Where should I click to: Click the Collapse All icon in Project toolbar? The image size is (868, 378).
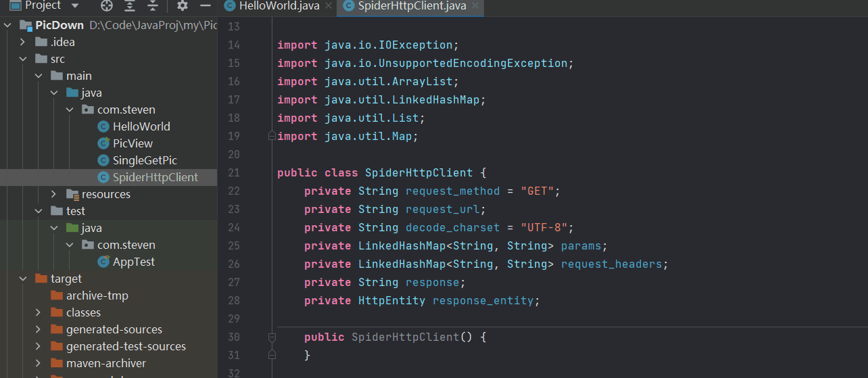point(153,5)
